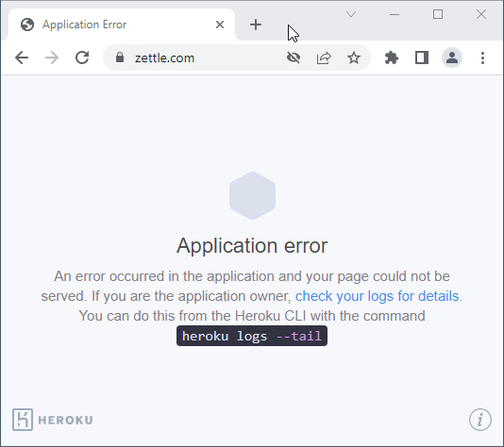Screen dimensions: 504x447
Task: Maximize the browser window
Action: click(438, 14)
